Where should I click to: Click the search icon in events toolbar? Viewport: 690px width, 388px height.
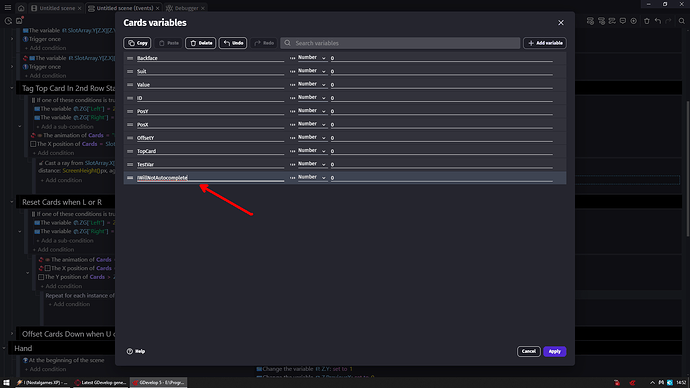pos(682,21)
